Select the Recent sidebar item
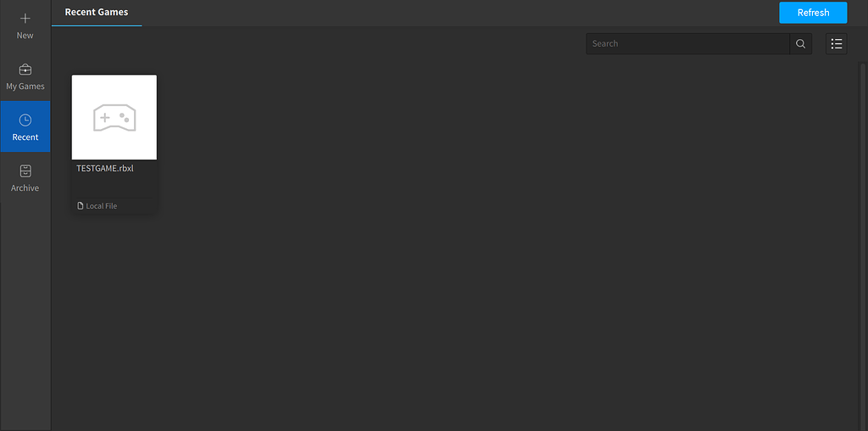Image resolution: width=868 pixels, height=431 pixels. coord(25,126)
